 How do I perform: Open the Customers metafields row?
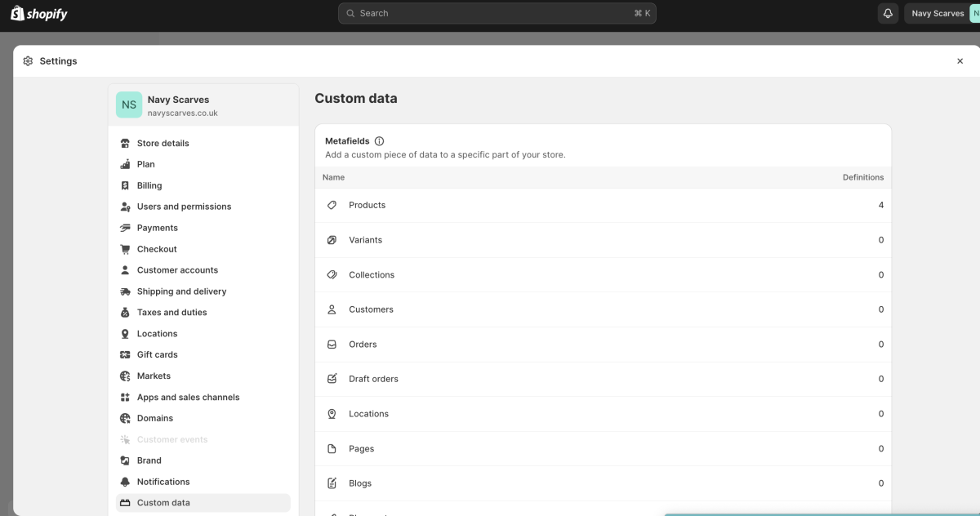tap(603, 309)
